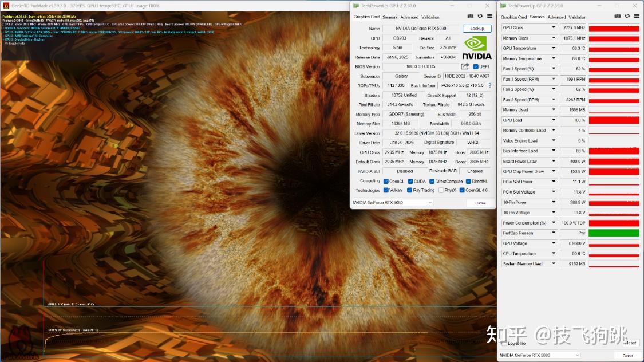The width and height of the screenshot is (644, 362).
Task: Open the Memory Clock sensor dropdown
Action: tap(553, 38)
